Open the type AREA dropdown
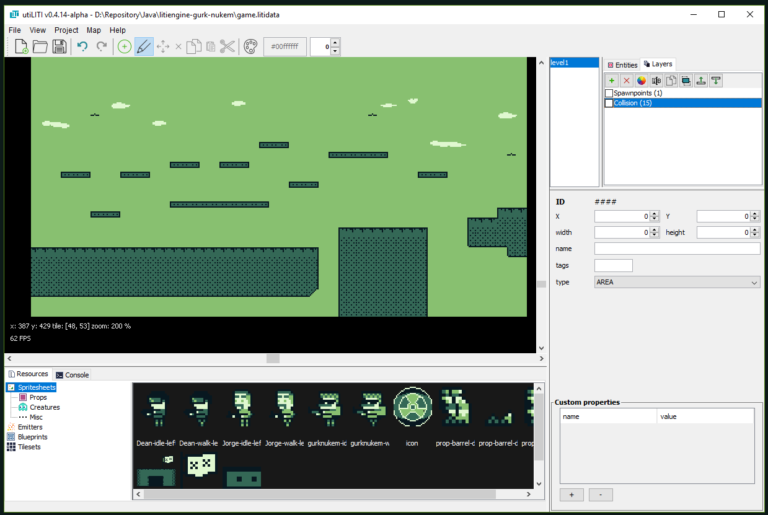 pyautogui.click(x=677, y=282)
